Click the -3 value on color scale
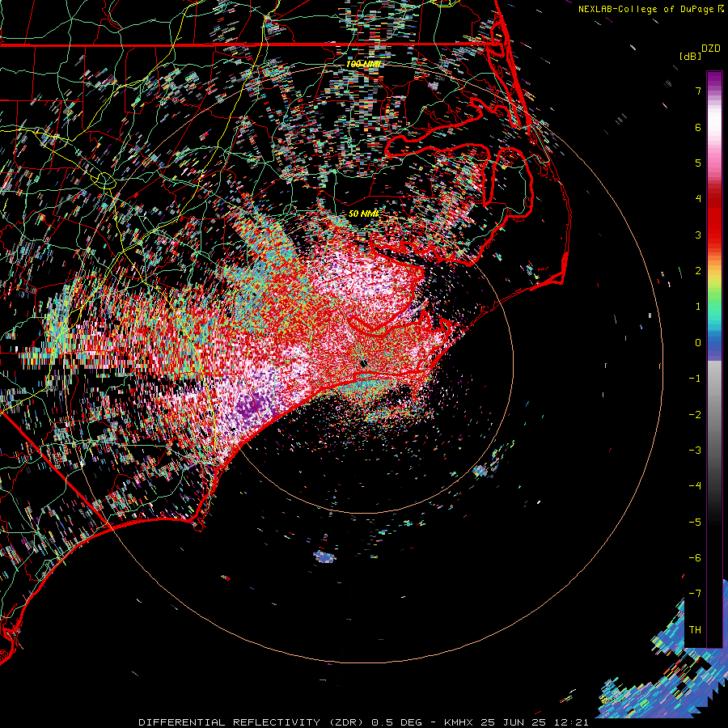Viewport: 728px width, 728px height. pyautogui.click(x=695, y=451)
